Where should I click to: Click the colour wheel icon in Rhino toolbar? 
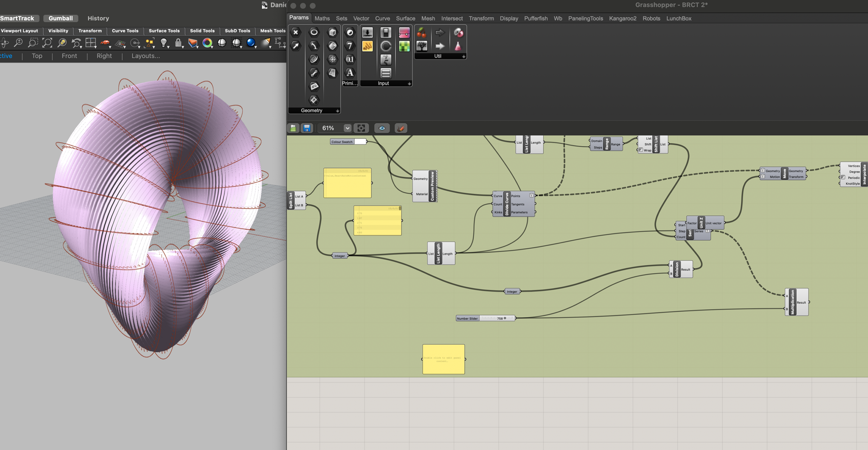click(207, 43)
